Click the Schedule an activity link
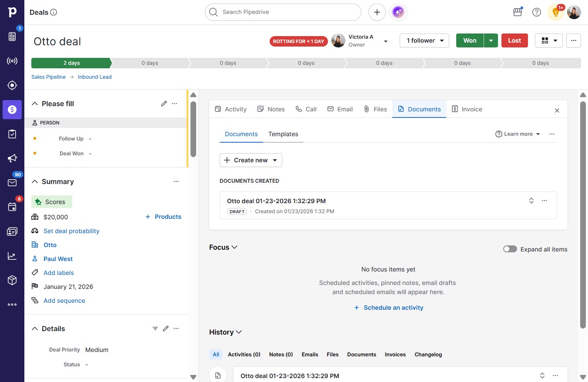Image resolution: width=588 pixels, height=382 pixels. pyautogui.click(x=388, y=308)
